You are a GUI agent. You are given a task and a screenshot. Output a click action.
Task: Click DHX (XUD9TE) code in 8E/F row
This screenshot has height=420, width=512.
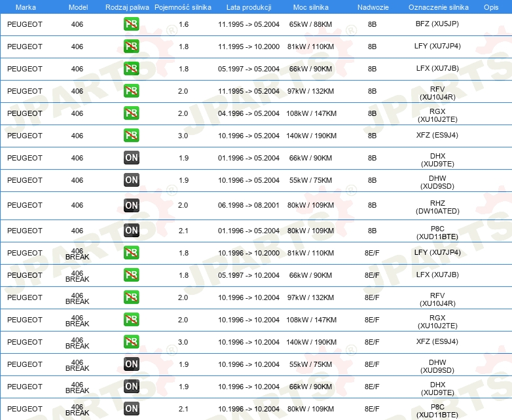(x=437, y=389)
